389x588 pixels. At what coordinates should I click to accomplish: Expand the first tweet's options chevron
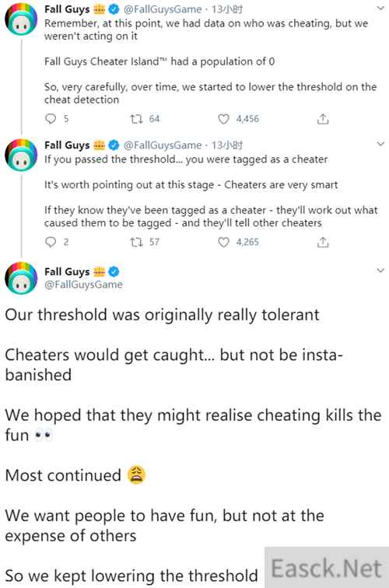[x=380, y=9]
